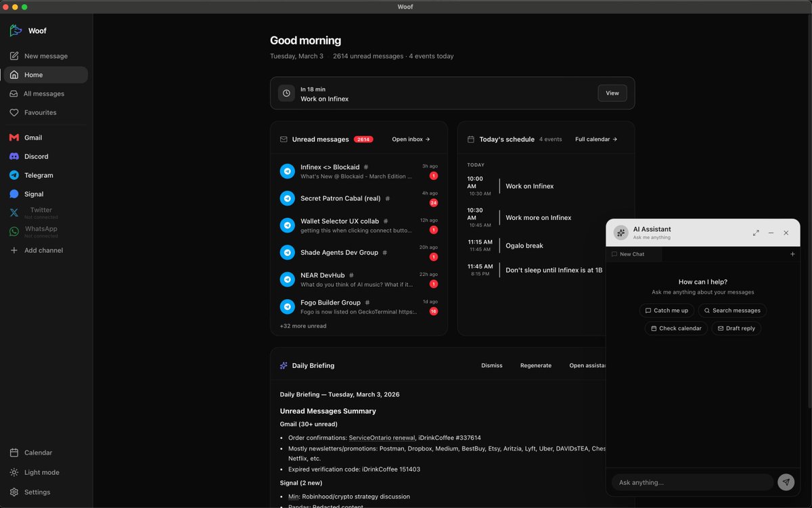This screenshot has height=508, width=812.
Task: Open assistant from Daily Briefing
Action: (x=587, y=366)
